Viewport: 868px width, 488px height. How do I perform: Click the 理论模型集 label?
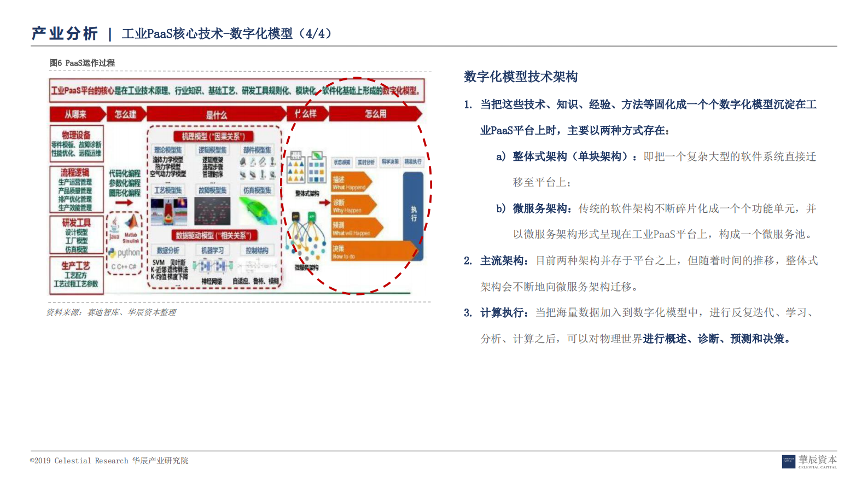tap(168, 150)
